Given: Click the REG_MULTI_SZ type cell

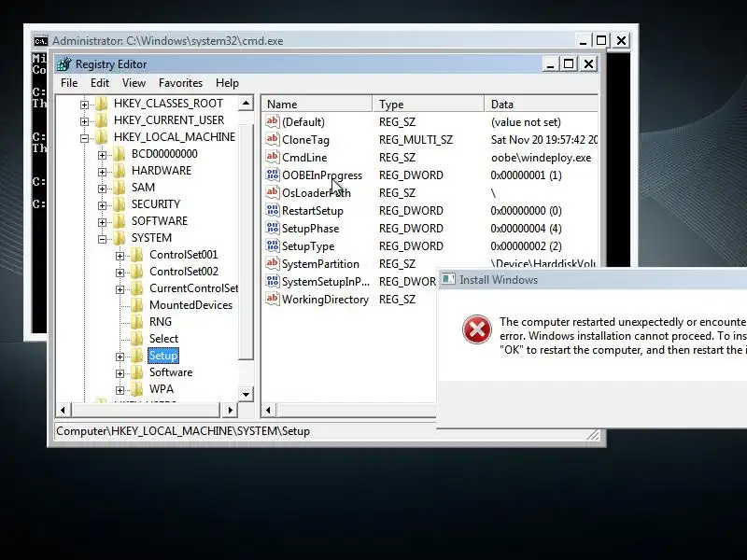Looking at the screenshot, I should 416,139.
